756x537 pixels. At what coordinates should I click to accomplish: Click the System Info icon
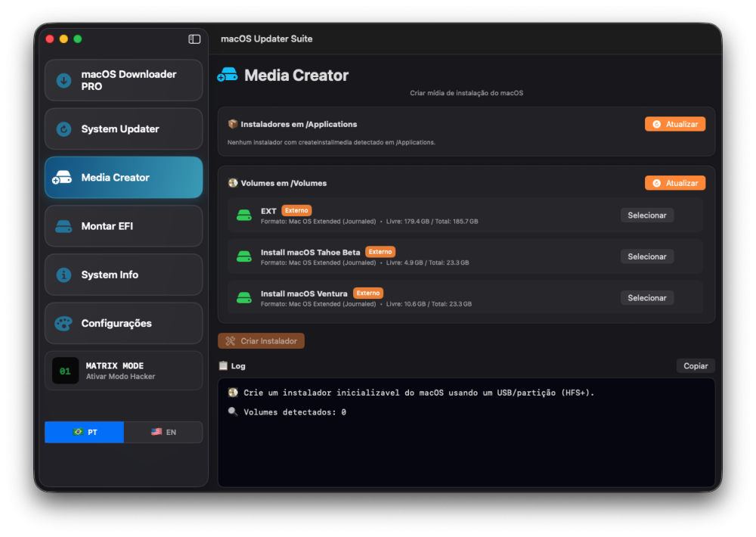tap(64, 275)
